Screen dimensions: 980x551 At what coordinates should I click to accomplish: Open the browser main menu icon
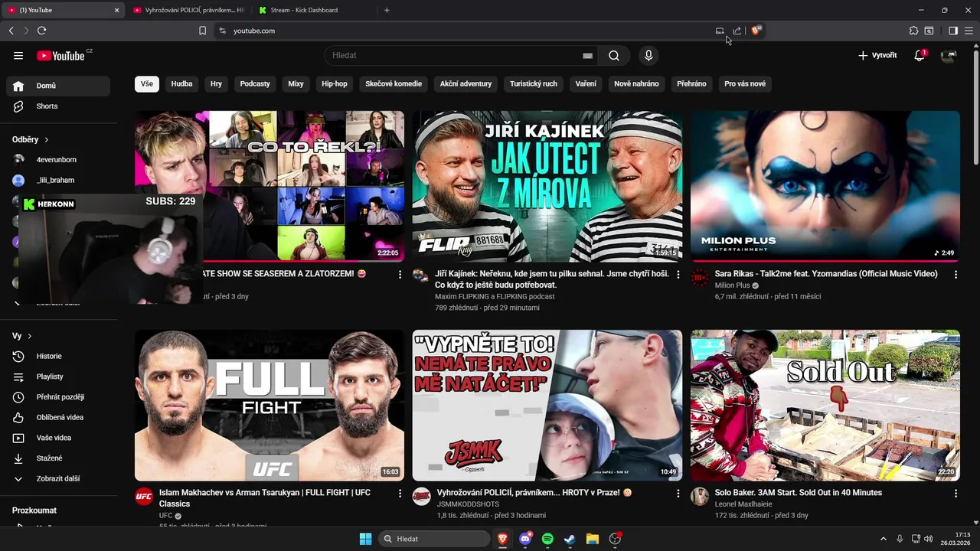tap(969, 31)
